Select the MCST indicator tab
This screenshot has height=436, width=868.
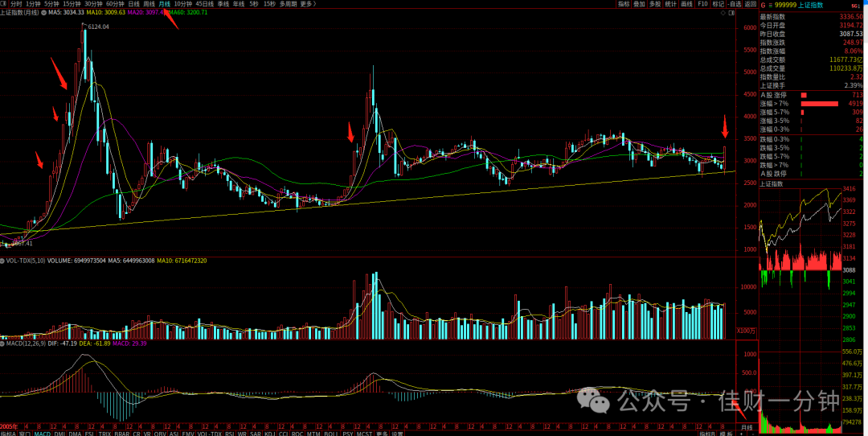point(364,433)
